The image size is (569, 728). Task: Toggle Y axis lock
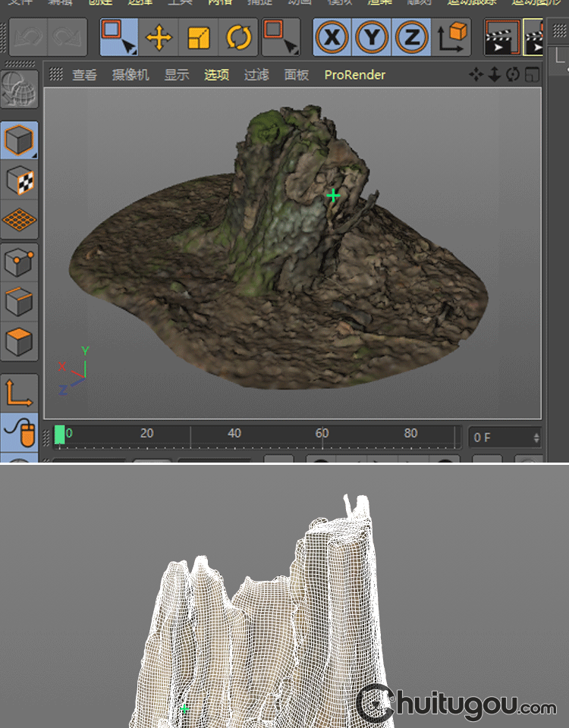[372, 37]
